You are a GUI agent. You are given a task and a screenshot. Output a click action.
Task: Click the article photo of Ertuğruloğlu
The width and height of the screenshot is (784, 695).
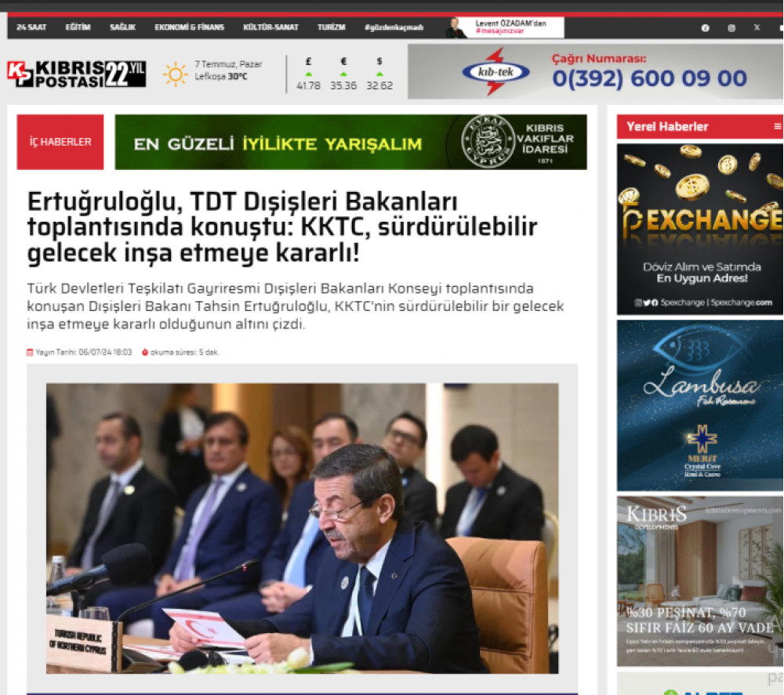pos(302,528)
